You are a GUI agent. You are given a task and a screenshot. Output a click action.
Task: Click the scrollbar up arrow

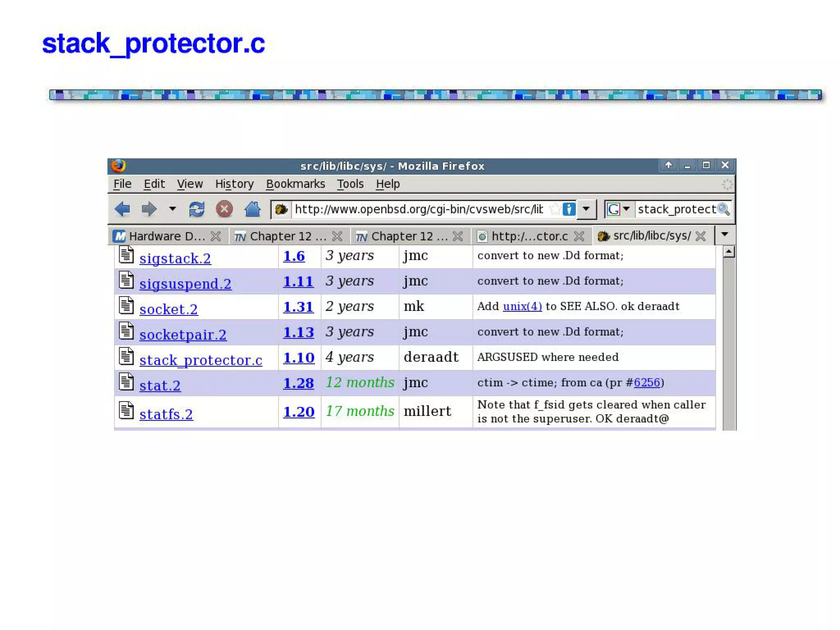(729, 251)
